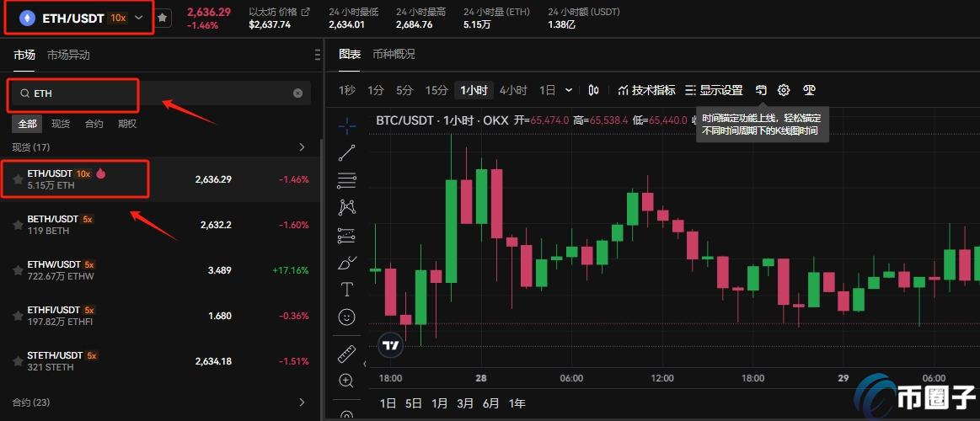
Task: Set chart interval to 1小时
Action: (x=474, y=90)
